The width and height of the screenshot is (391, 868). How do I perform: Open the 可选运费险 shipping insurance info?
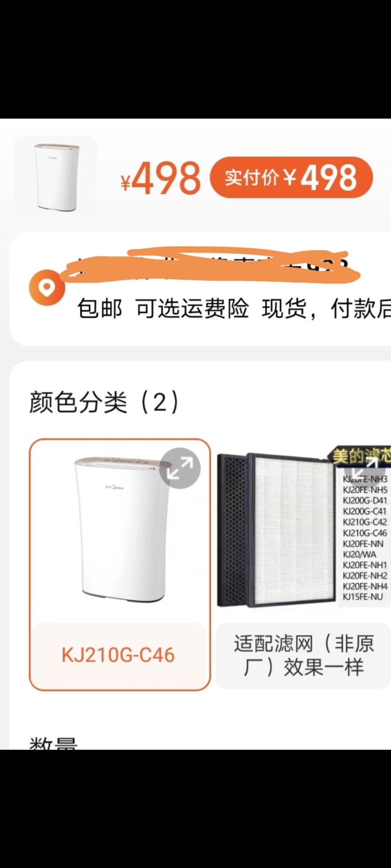(192, 309)
